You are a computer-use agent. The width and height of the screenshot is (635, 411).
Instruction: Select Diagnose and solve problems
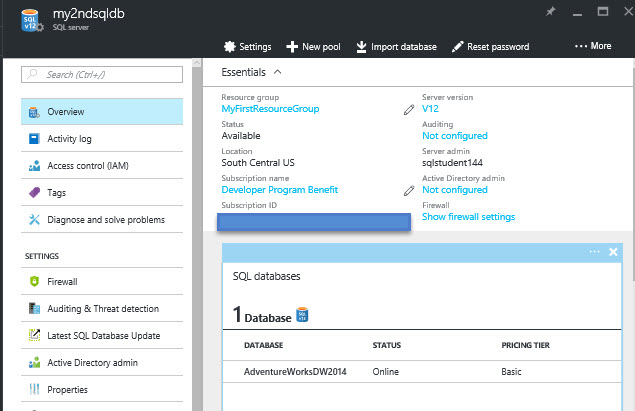(x=105, y=220)
